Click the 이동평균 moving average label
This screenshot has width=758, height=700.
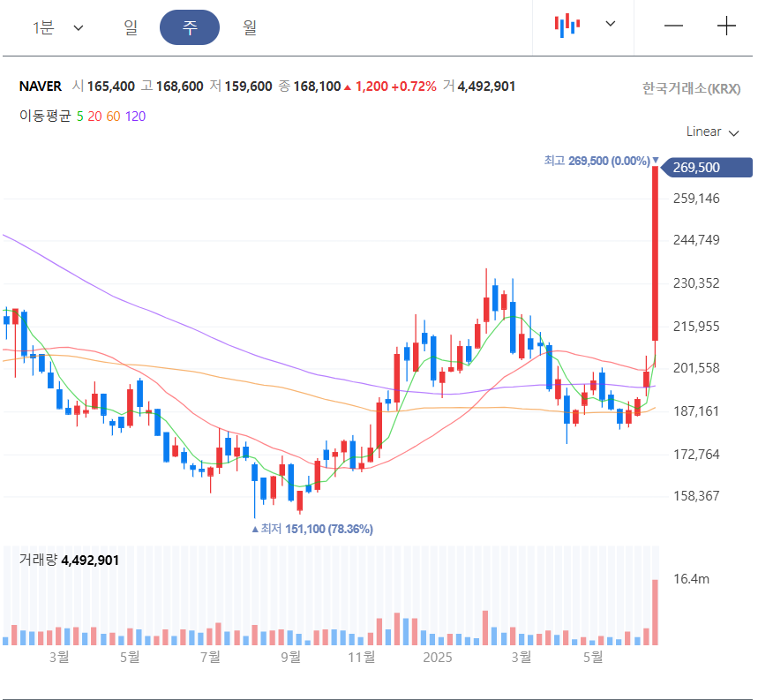(45, 116)
